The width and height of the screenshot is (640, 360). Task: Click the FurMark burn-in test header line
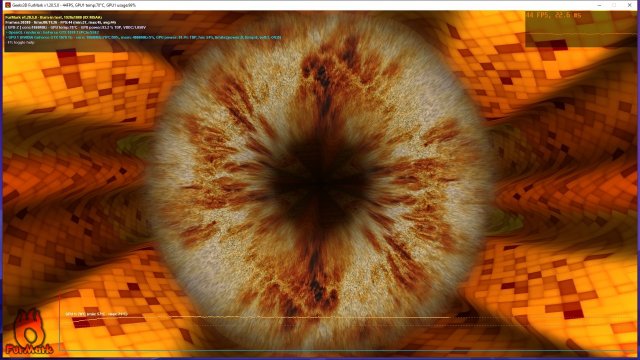pos(53,18)
